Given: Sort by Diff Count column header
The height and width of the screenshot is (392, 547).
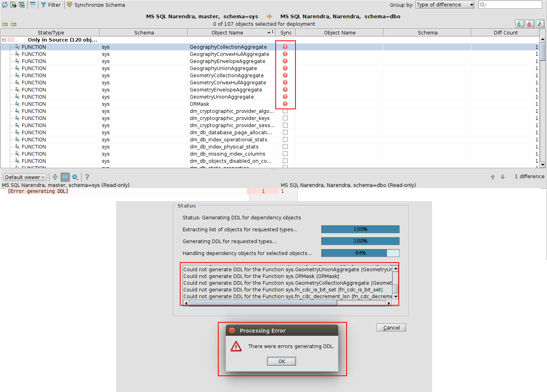Looking at the screenshot, I should (505, 32).
